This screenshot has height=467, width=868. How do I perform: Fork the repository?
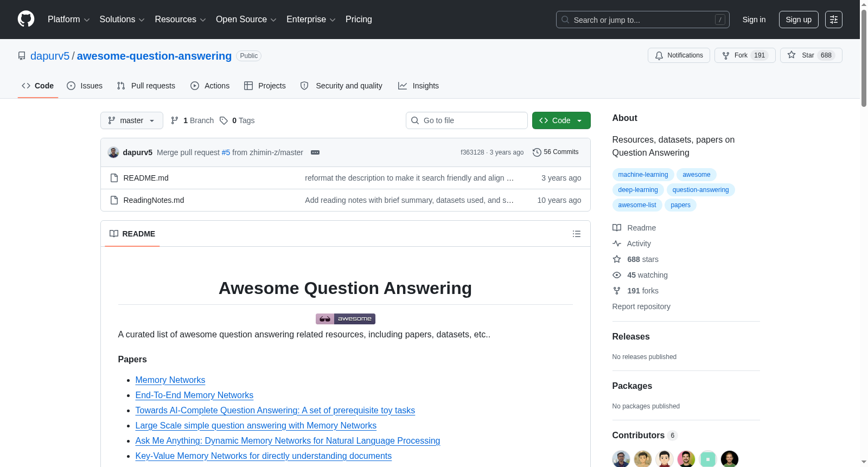pos(745,55)
